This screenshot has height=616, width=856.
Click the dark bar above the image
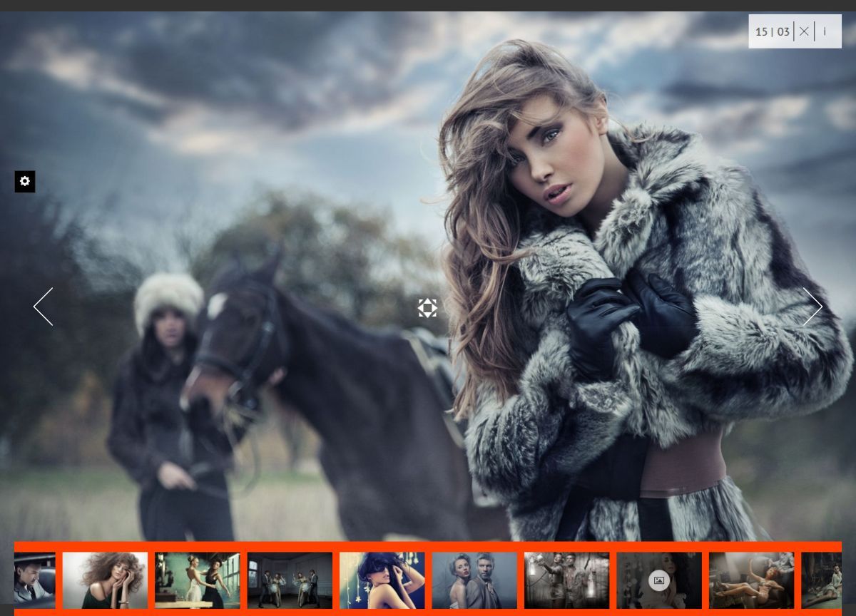click(428, 5)
